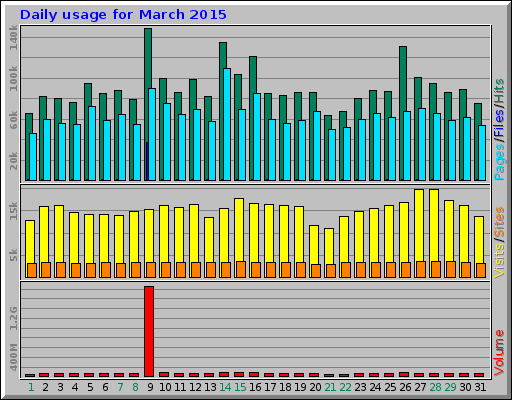
Task: Click the yellow visits bar for day 20
Action: 314,245
